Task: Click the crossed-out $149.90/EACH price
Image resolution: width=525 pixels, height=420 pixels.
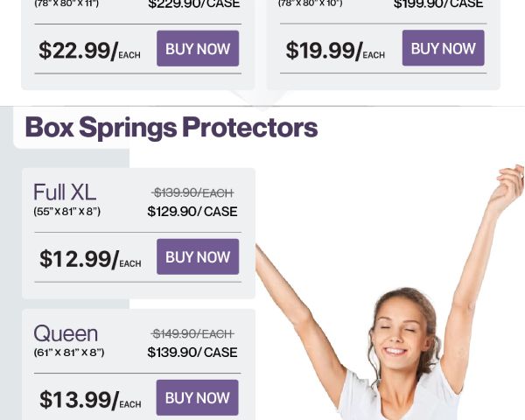Action: pos(192,333)
